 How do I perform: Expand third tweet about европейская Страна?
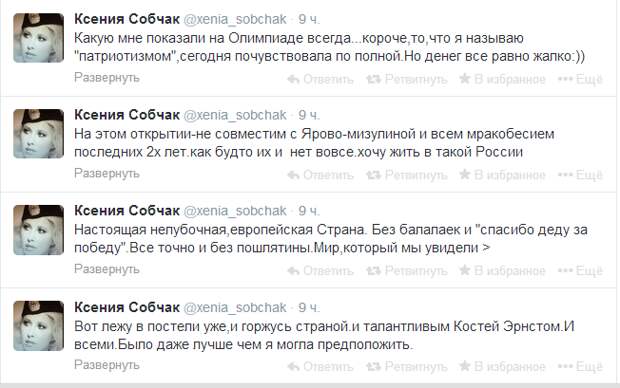(x=107, y=269)
